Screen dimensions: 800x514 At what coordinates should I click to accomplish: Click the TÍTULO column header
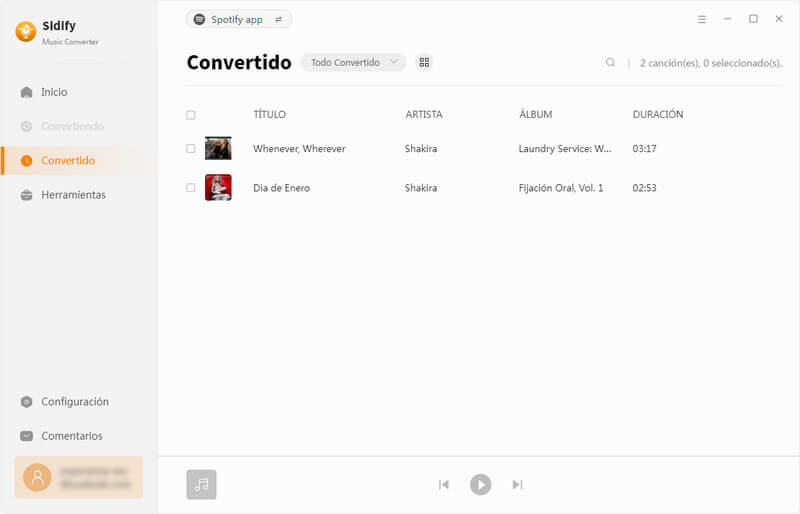coord(269,114)
